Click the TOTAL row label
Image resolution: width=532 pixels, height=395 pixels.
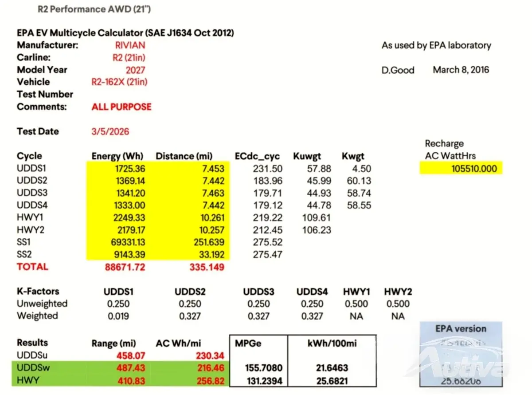(32, 267)
